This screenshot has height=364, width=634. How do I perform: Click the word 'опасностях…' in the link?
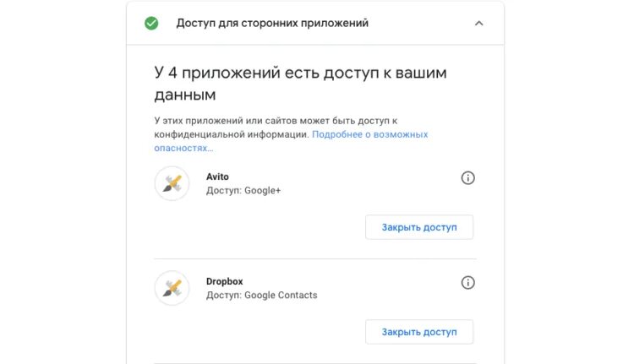(x=183, y=149)
